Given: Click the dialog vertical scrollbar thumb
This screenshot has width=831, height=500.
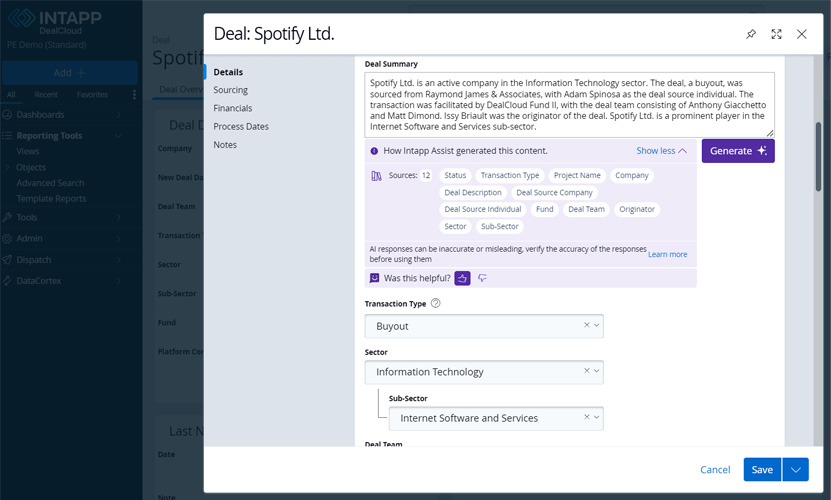Looking at the screenshot, I should pos(818,156).
